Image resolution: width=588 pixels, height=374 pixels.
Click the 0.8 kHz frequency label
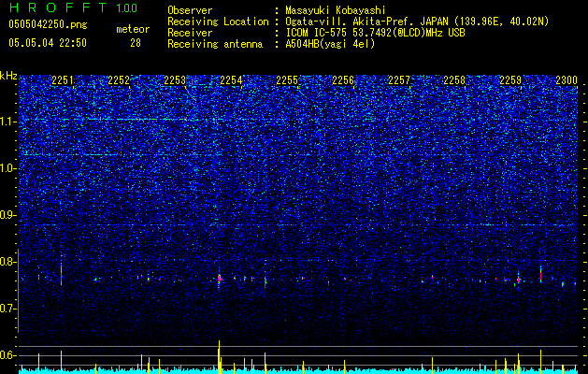[x=7, y=262]
